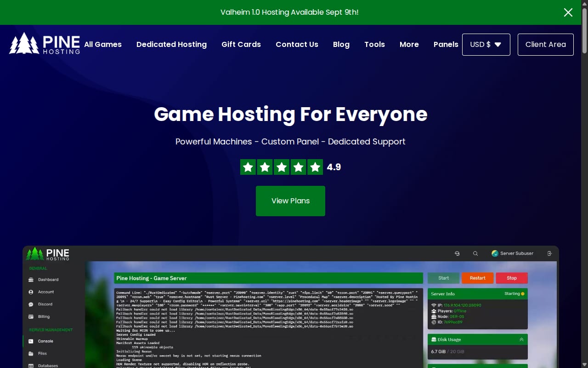Click the Client Area button

[x=546, y=45]
